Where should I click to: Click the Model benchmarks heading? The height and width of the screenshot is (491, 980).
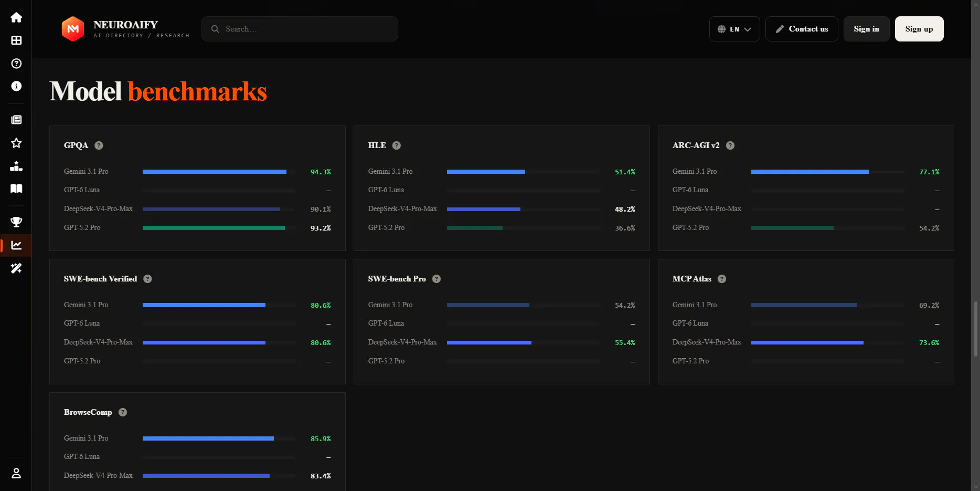click(x=158, y=91)
